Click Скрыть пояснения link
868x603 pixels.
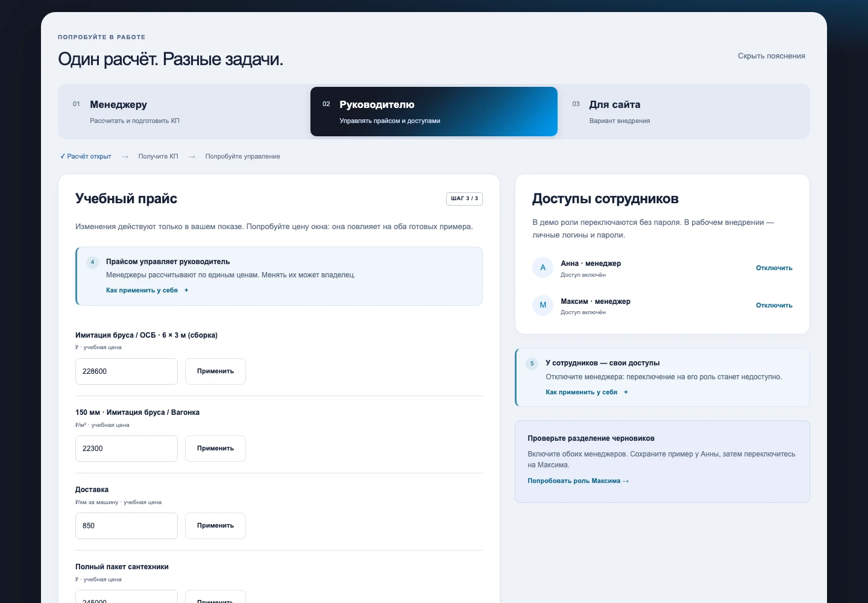coord(772,56)
